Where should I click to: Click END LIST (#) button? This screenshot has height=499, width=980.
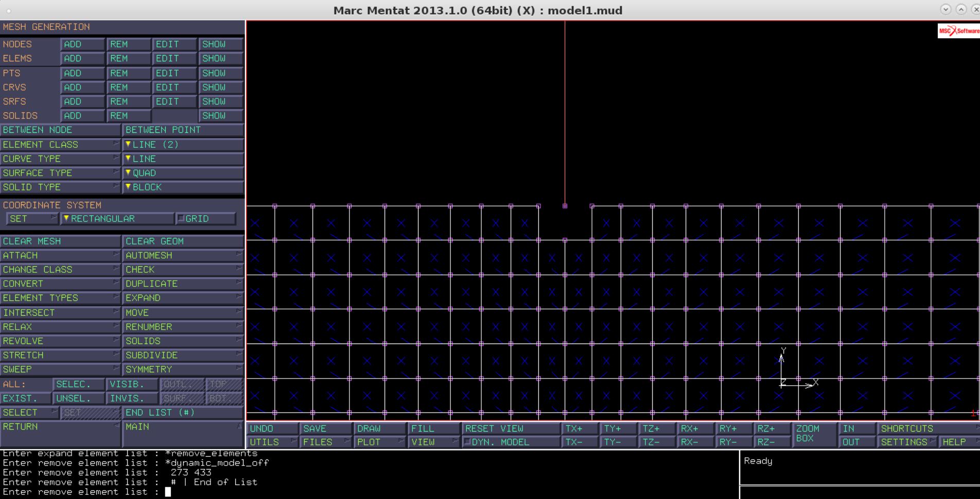click(x=183, y=412)
